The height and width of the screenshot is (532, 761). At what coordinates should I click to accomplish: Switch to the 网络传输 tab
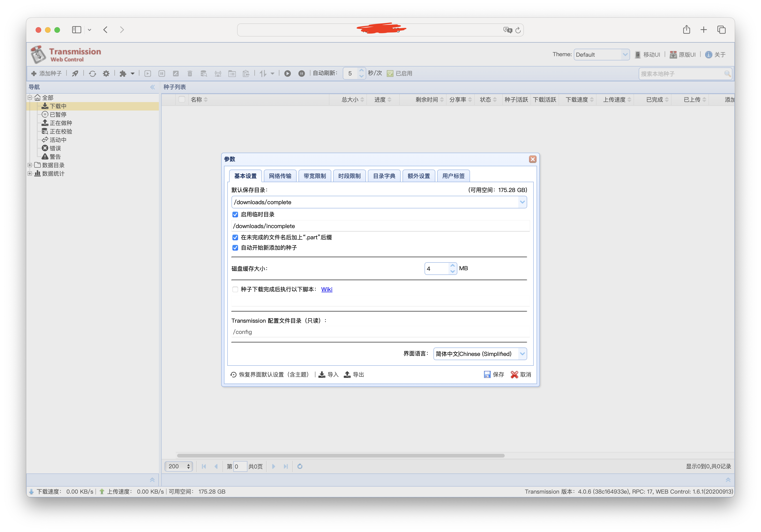[x=280, y=176]
